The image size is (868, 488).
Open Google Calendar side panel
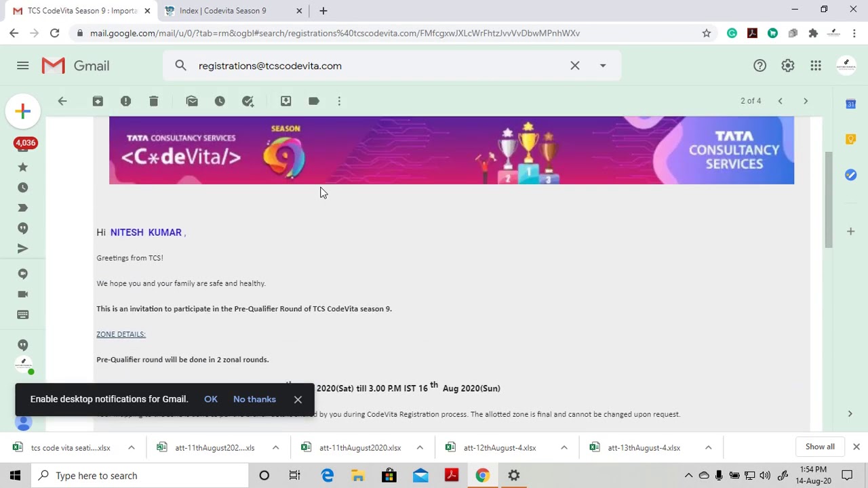point(850,104)
